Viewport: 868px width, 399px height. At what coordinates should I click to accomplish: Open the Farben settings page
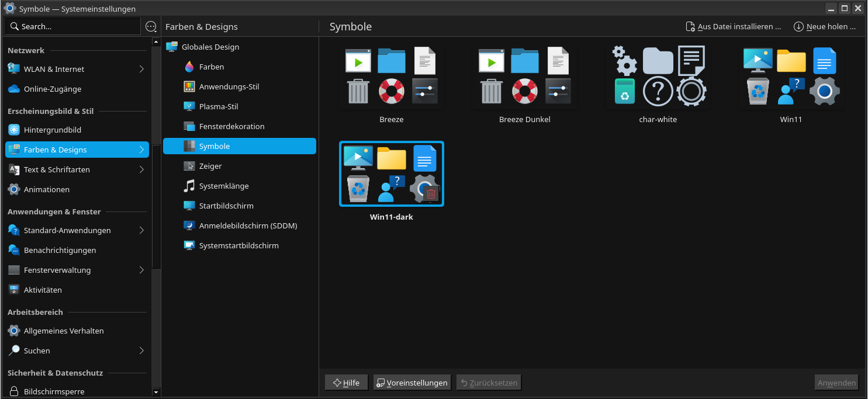click(x=240, y=67)
